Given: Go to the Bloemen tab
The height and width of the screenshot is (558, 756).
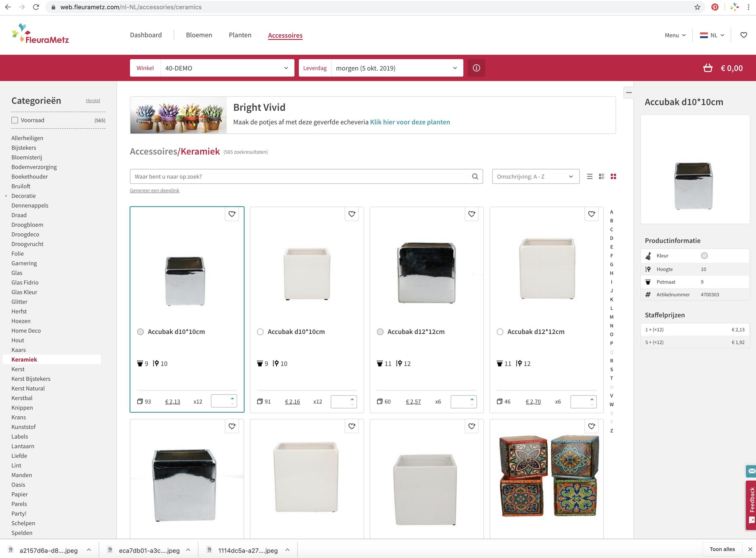Looking at the screenshot, I should tap(199, 35).
